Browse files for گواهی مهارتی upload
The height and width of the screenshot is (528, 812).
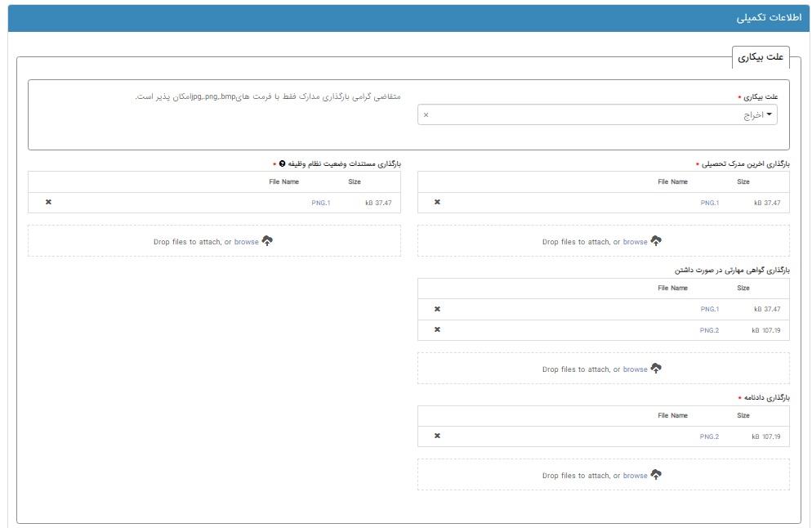tap(635, 369)
